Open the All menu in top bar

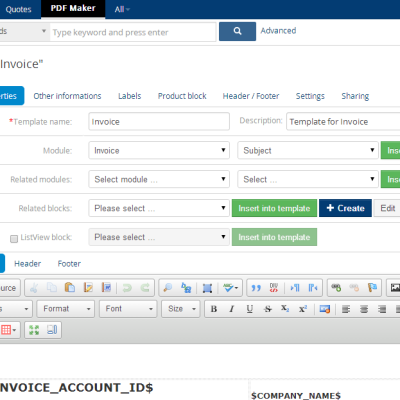tap(122, 9)
